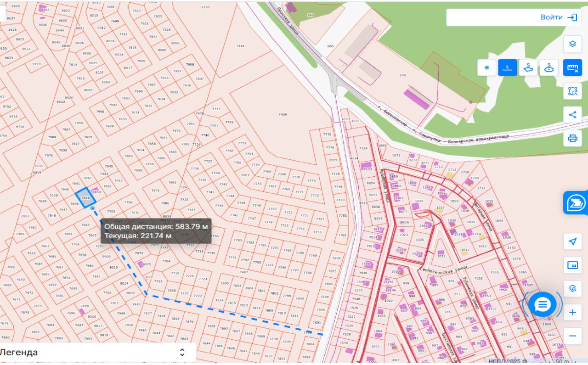The image size is (588, 365).
Task: Open the map layers panel
Action: click(572, 44)
